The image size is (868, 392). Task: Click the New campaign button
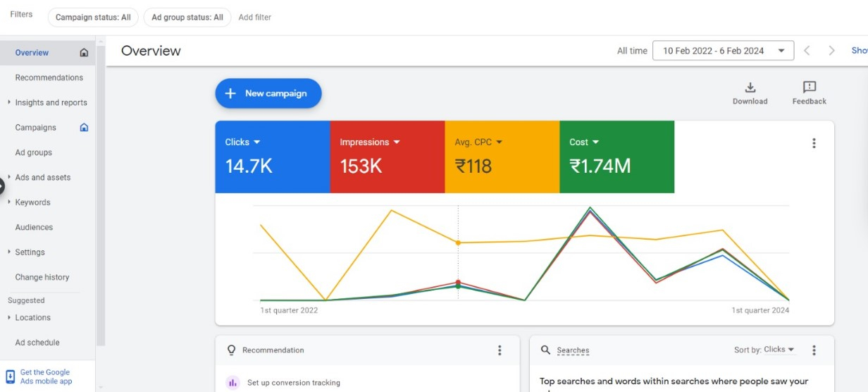coord(268,94)
